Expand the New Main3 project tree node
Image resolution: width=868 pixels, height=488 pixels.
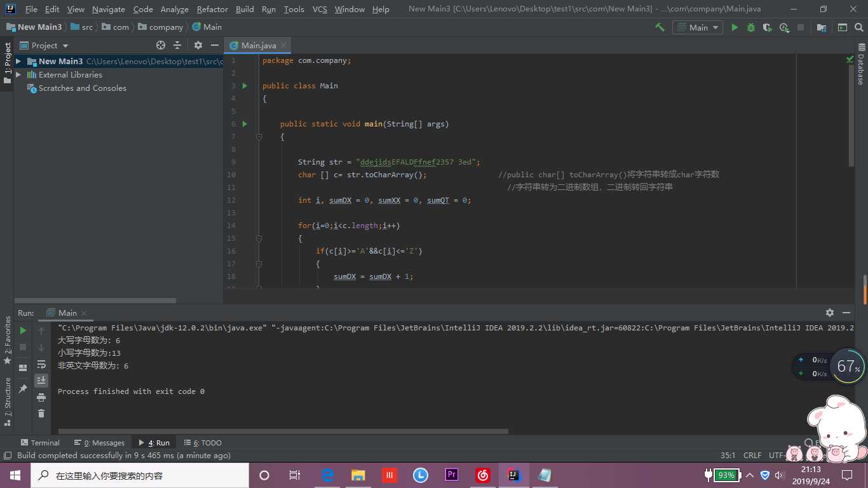click(18, 62)
